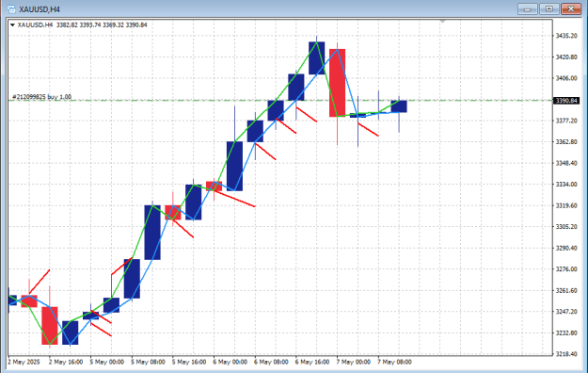Click the chart shift marker triangle

(x=443, y=22)
